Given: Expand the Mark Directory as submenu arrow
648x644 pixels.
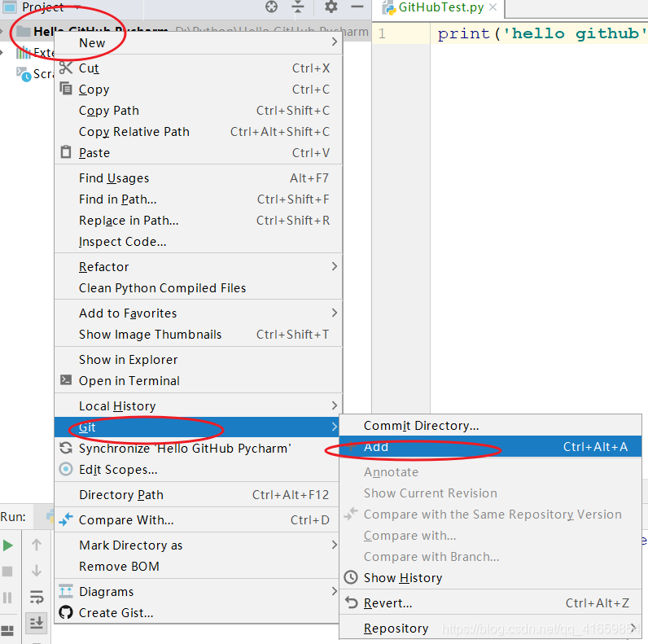Looking at the screenshot, I should pos(335,545).
